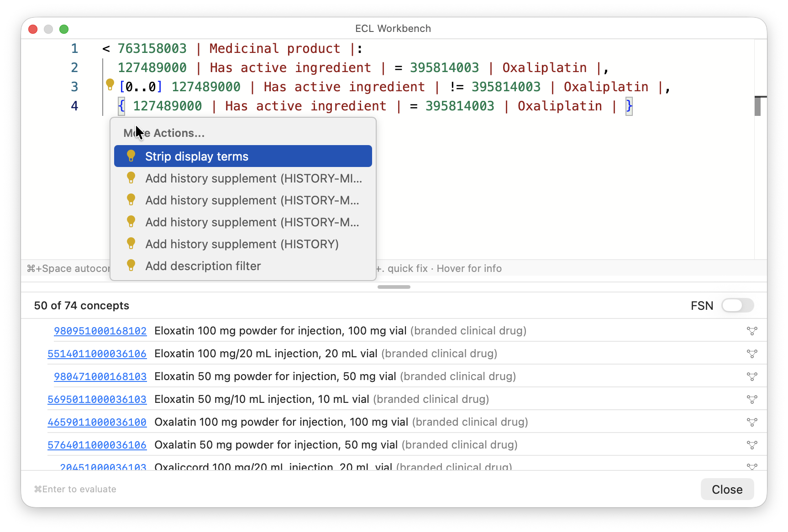
Task: Select Strip display terms from the actions menu
Action: coord(196,156)
